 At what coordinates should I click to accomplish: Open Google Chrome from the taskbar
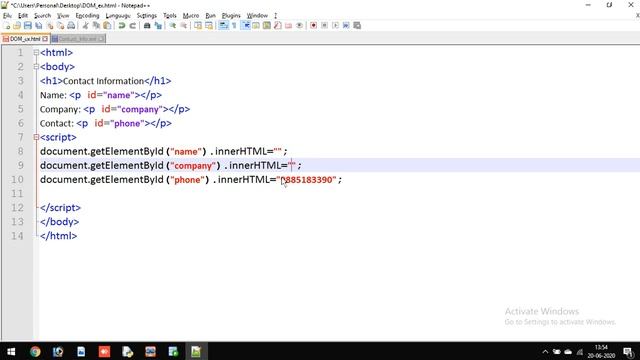point(35,351)
